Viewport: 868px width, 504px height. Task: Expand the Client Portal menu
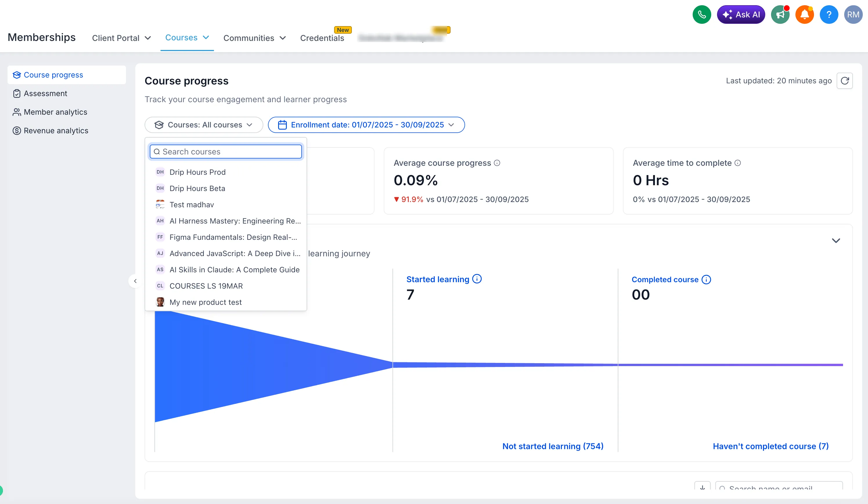[121, 38]
